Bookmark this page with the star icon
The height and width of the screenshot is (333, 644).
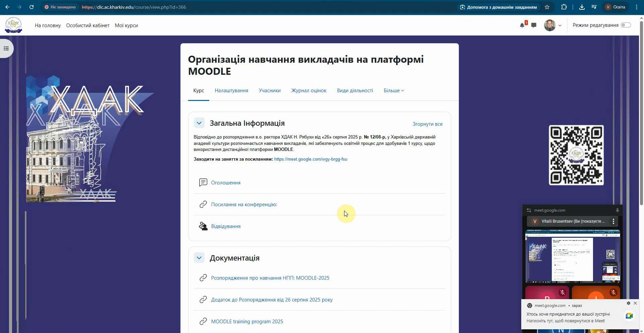(547, 7)
